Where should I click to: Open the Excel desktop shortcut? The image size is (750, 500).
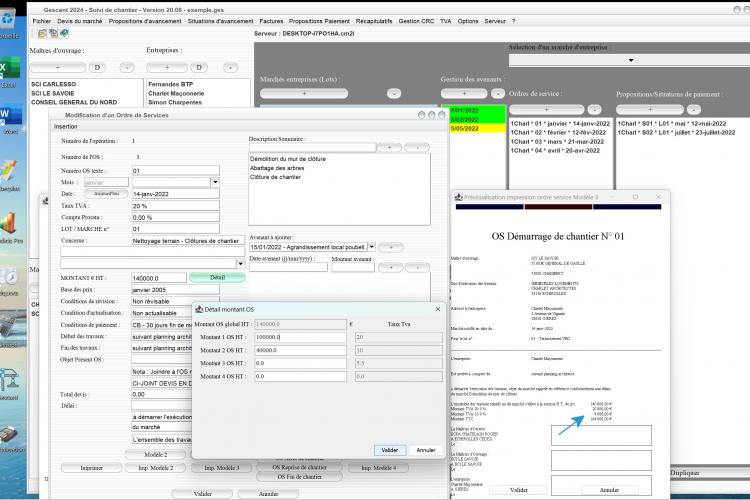pyautogui.click(x=9, y=71)
